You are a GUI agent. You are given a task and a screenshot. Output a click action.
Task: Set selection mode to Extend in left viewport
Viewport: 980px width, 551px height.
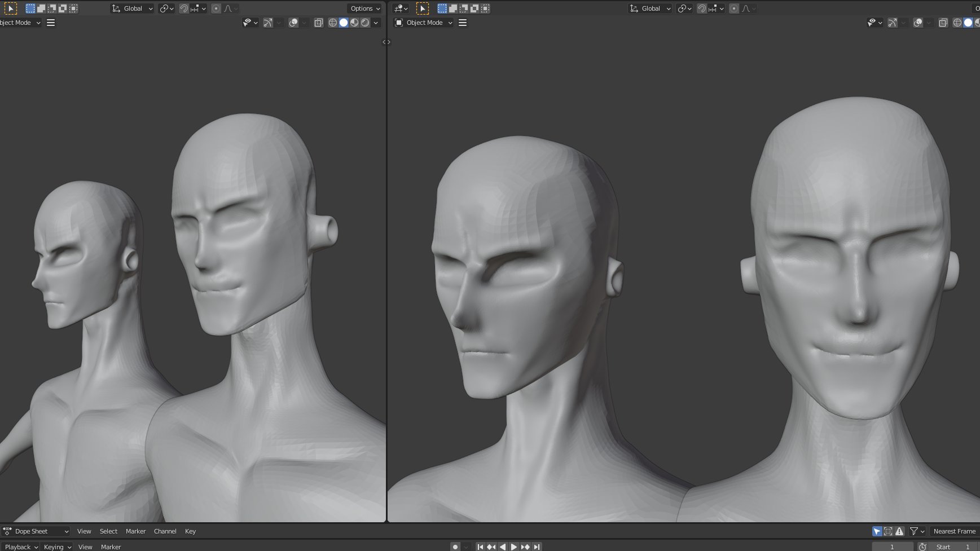41,8
